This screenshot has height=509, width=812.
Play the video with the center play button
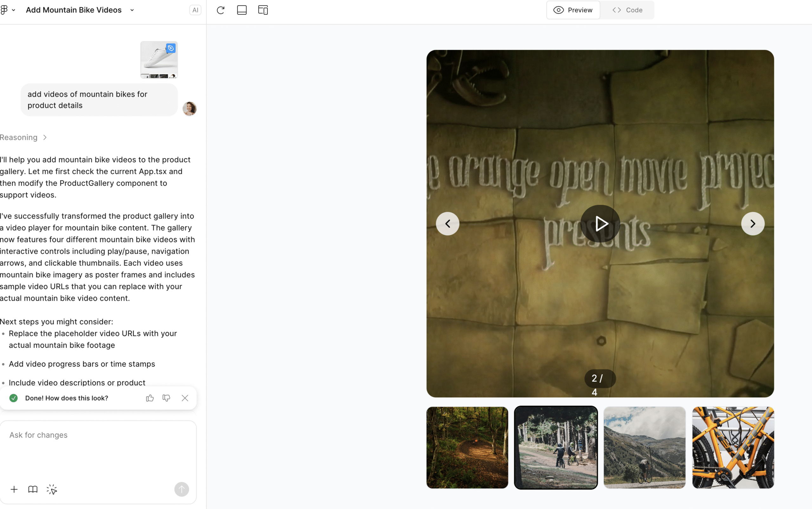600,224
